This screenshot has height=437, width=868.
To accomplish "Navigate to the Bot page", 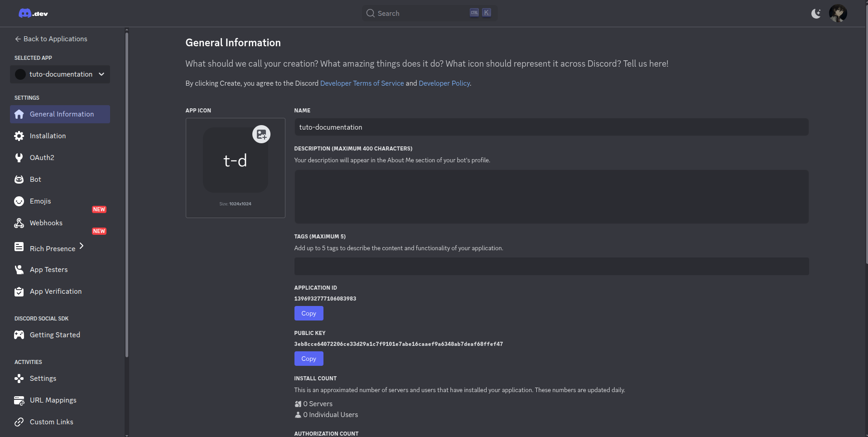I will coord(60,180).
